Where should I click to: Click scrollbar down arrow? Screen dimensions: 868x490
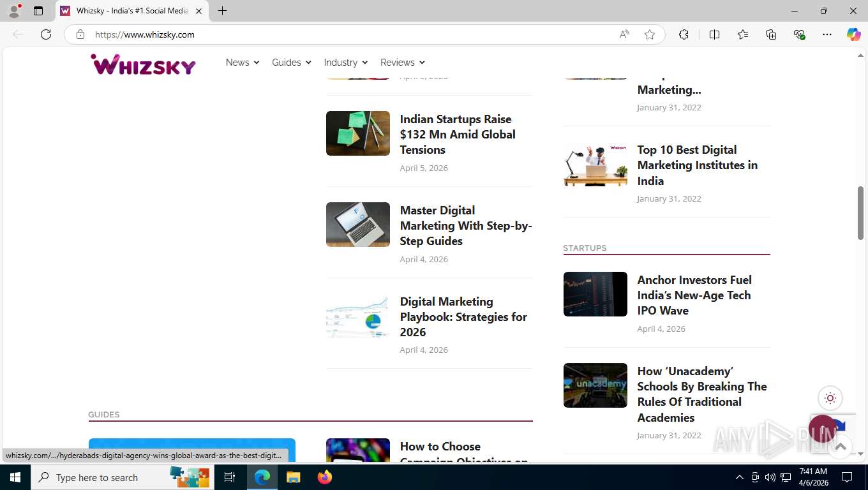(x=860, y=454)
